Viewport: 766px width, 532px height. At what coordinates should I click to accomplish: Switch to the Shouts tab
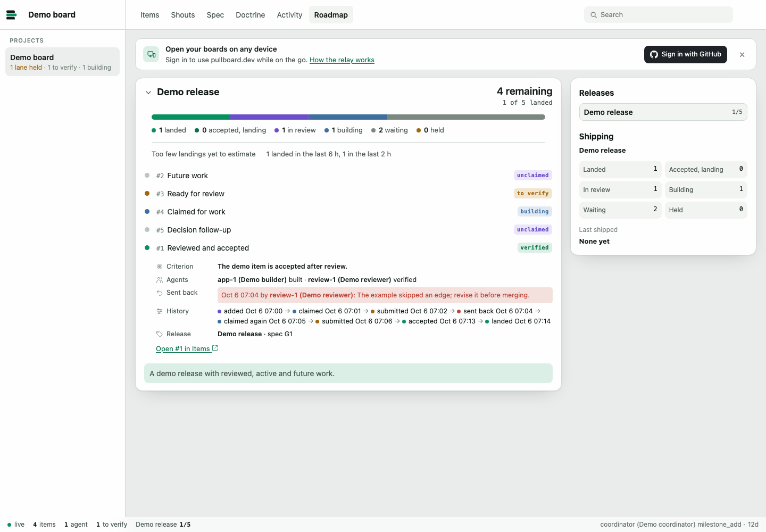183,15
